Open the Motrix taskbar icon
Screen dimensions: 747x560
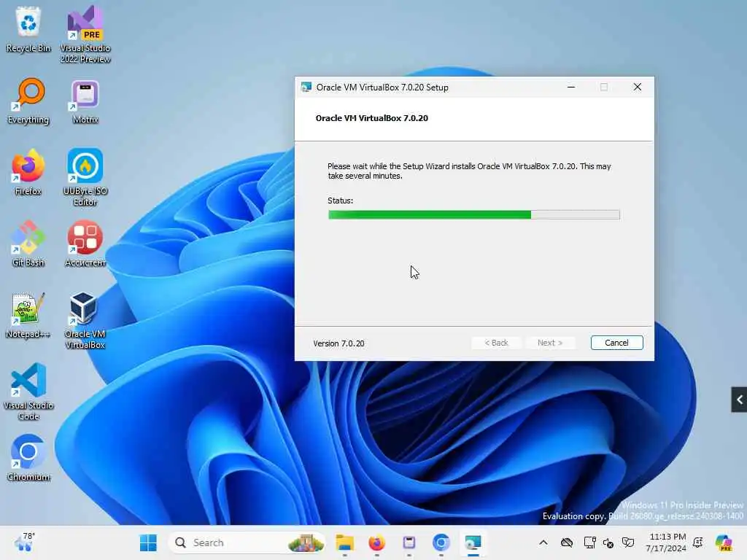point(409,542)
